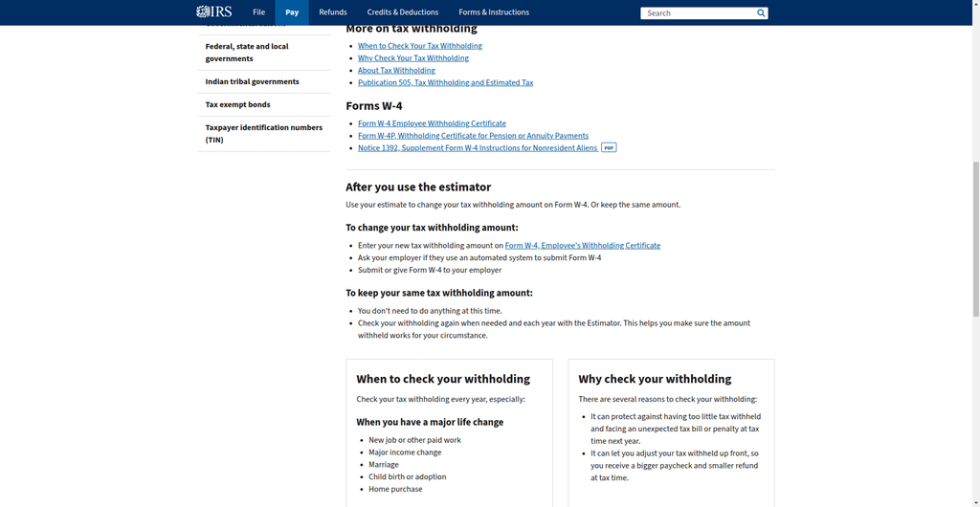Click the Marriage bullet item
The height and width of the screenshot is (507, 980).
(x=384, y=465)
